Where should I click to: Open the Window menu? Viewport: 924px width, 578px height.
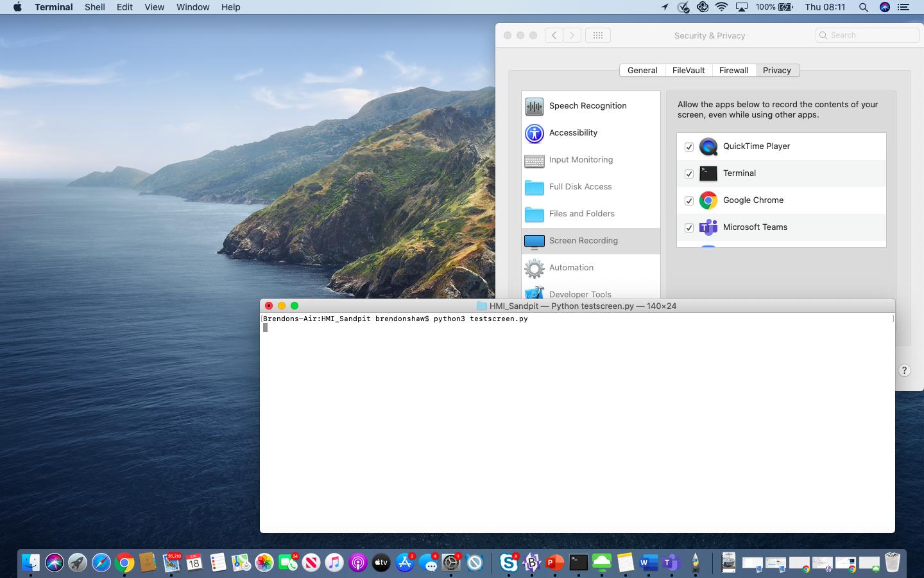click(x=193, y=7)
